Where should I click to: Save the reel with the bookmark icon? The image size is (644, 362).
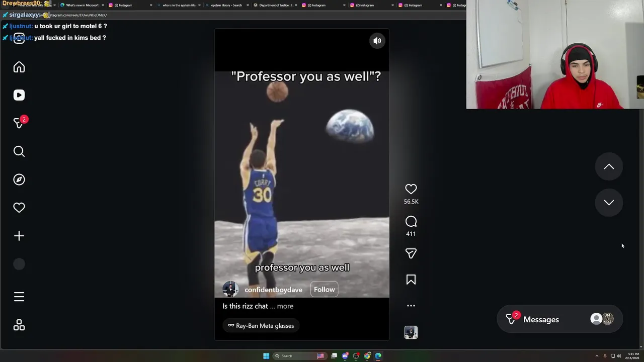click(x=411, y=280)
